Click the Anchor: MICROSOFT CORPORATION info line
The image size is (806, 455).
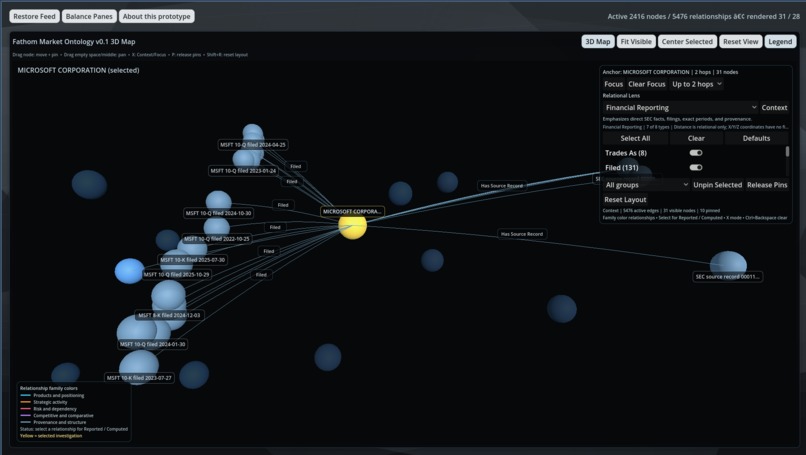pos(670,72)
